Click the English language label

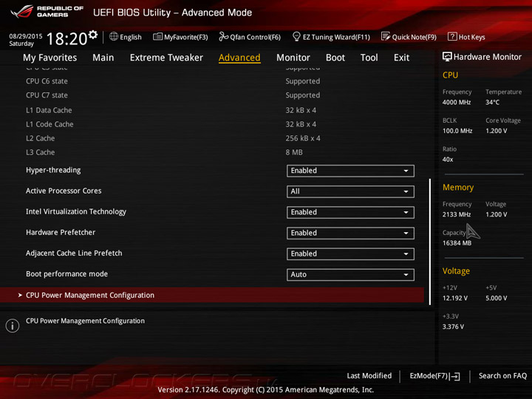[131, 37]
